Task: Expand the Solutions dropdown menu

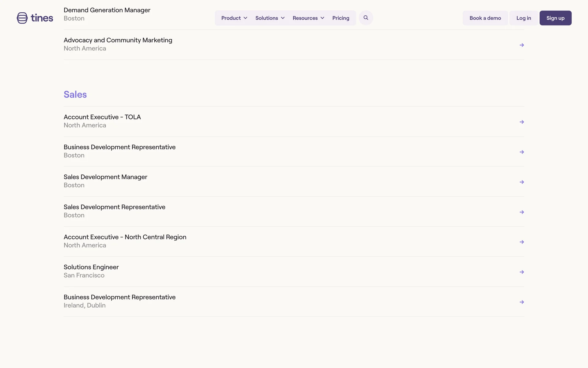Action: point(270,18)
